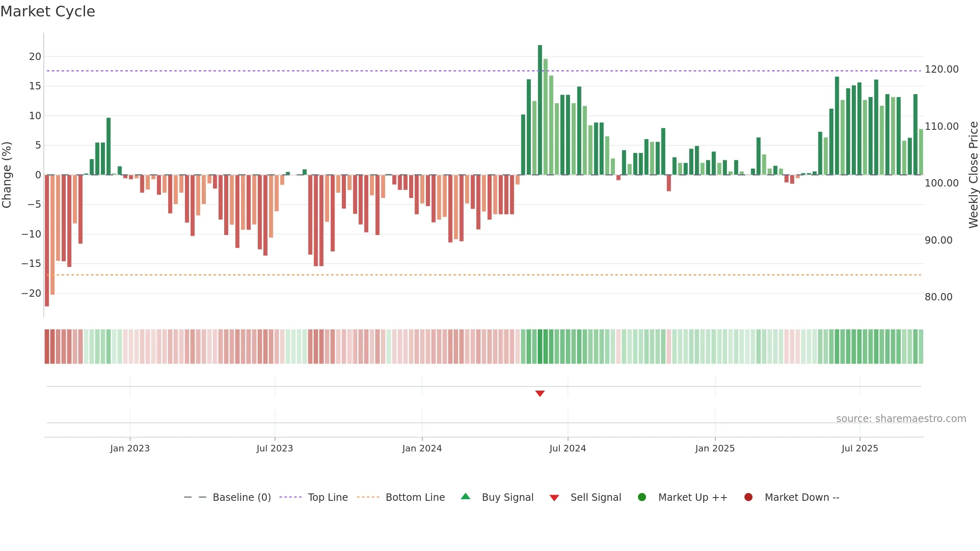Toggle Bottom Line legend entry
The image size is (980, 551).
pos(401,497)
